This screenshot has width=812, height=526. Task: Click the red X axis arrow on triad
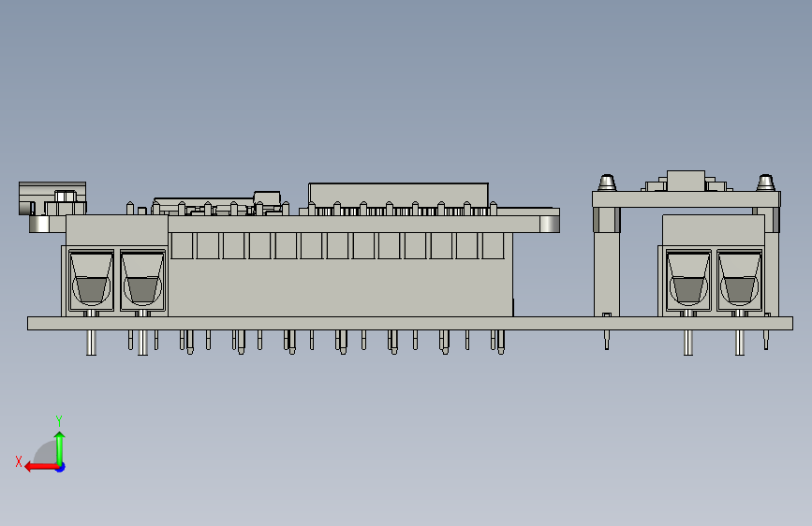point(41,467)
